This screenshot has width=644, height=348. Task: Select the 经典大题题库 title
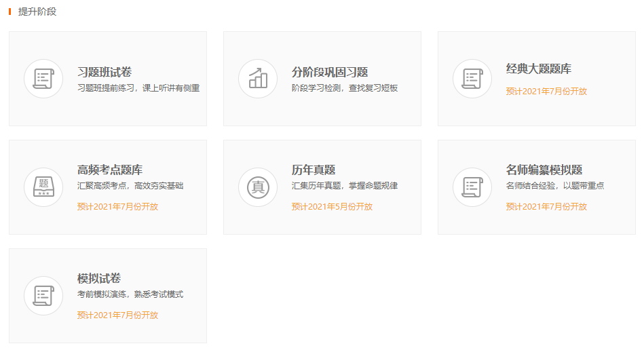(x=539, y=69)
